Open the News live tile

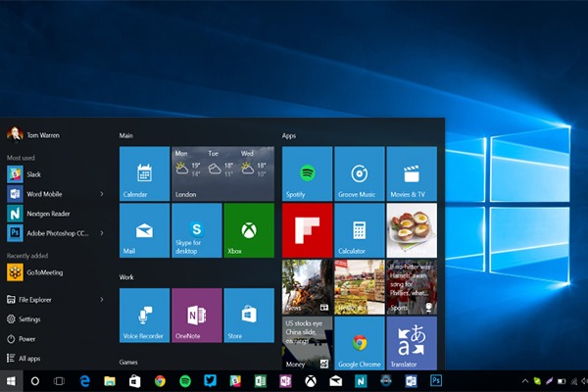click(307, 287)
